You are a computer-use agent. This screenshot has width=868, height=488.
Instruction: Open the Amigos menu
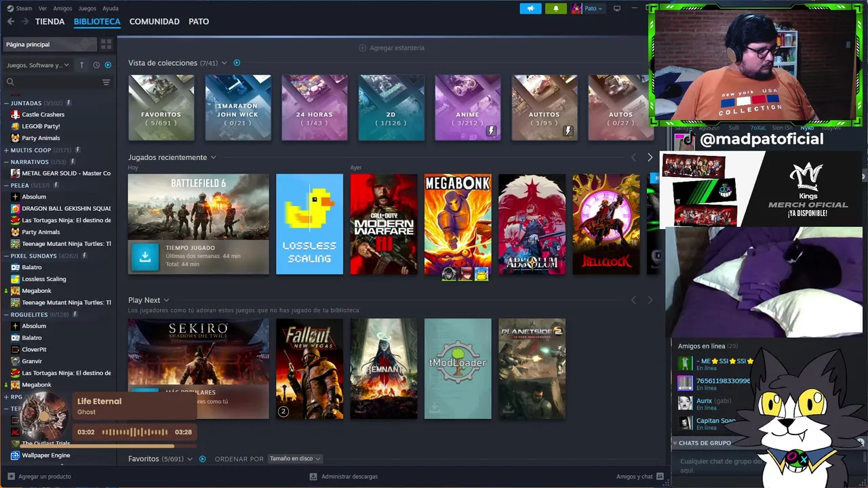tap(62, 8)
